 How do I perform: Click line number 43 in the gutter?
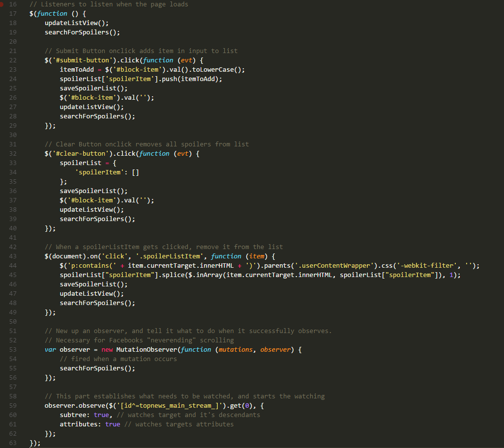point(13,256)
